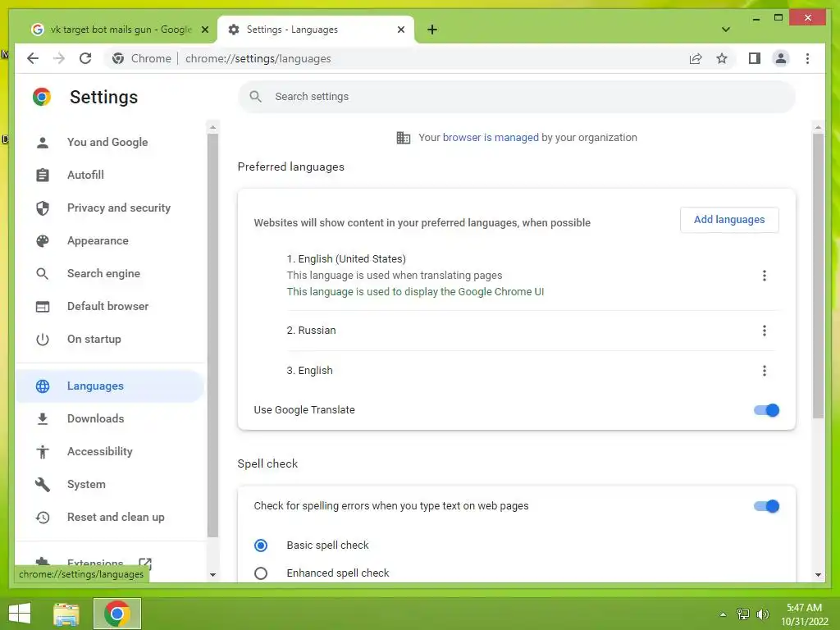Click the share page icon
This screenshot has width=840, height=630.
coord(696,58)
